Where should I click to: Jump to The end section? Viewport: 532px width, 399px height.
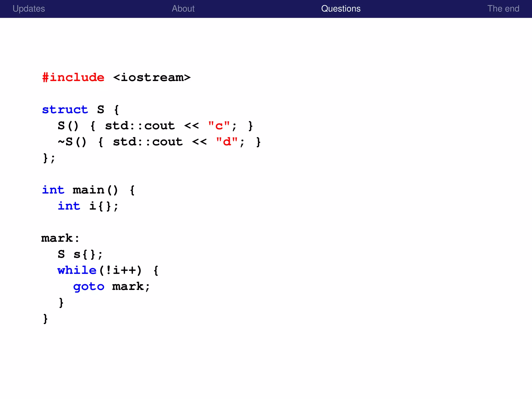(503, 9)
